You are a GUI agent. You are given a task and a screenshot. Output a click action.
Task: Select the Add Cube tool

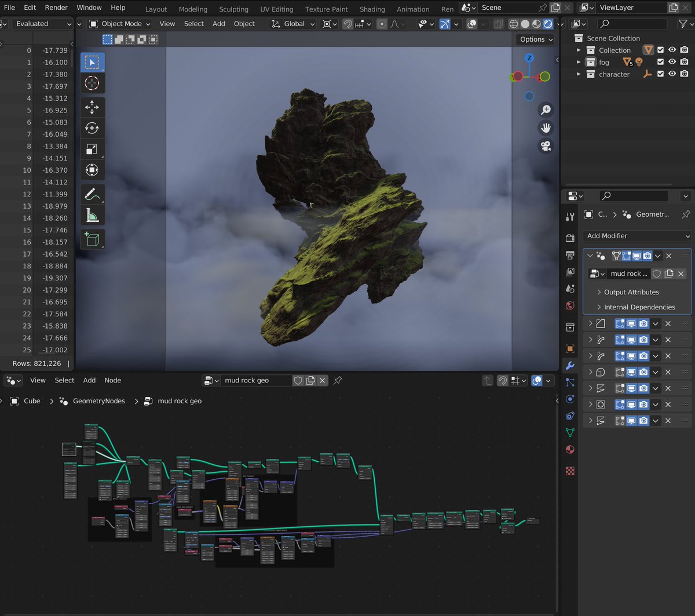[92, 239]
